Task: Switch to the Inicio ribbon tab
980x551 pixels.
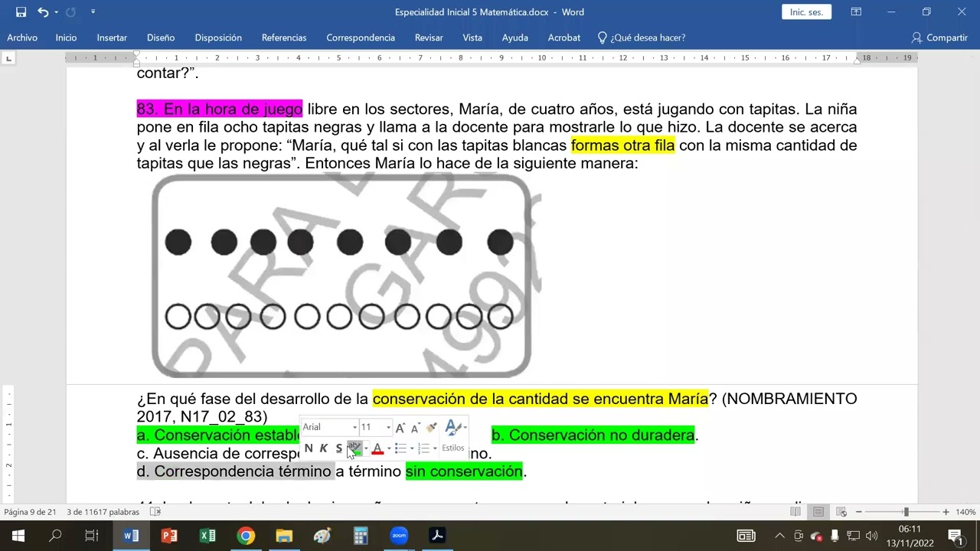Action: 66,37
